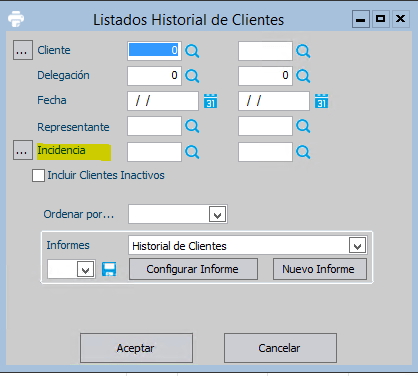Minimize the Listados Historial window
Viewport: 418px width, 376px height.
coord(361,19)
